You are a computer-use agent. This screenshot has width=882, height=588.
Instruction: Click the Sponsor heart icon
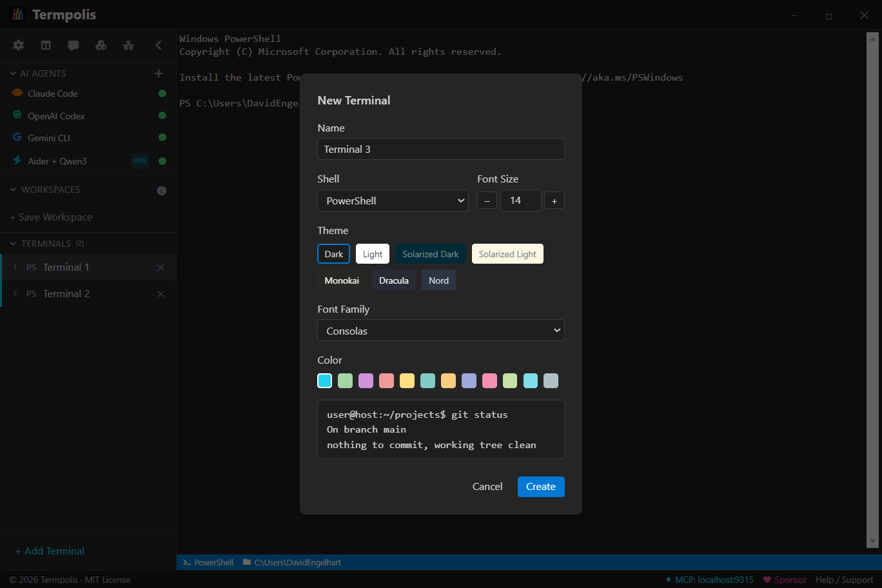pos(769,580)
